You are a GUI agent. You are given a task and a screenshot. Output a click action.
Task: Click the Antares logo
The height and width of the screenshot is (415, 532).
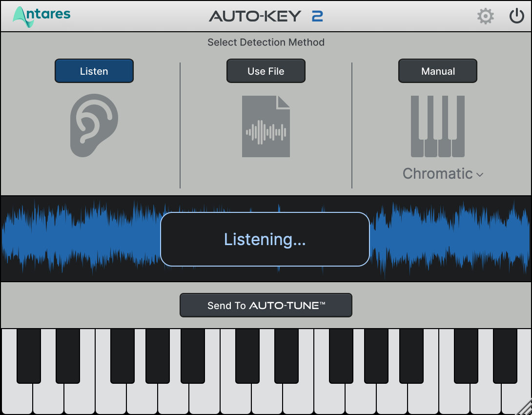(41, 15)
